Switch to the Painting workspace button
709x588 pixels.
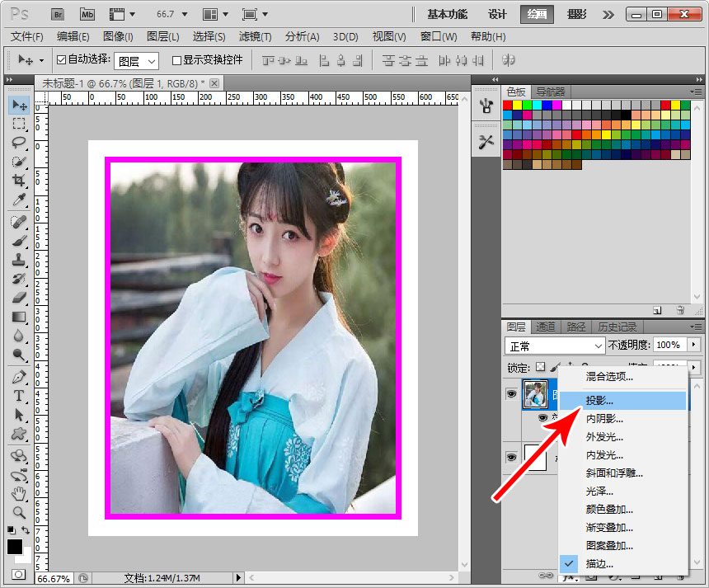point(537,15)
